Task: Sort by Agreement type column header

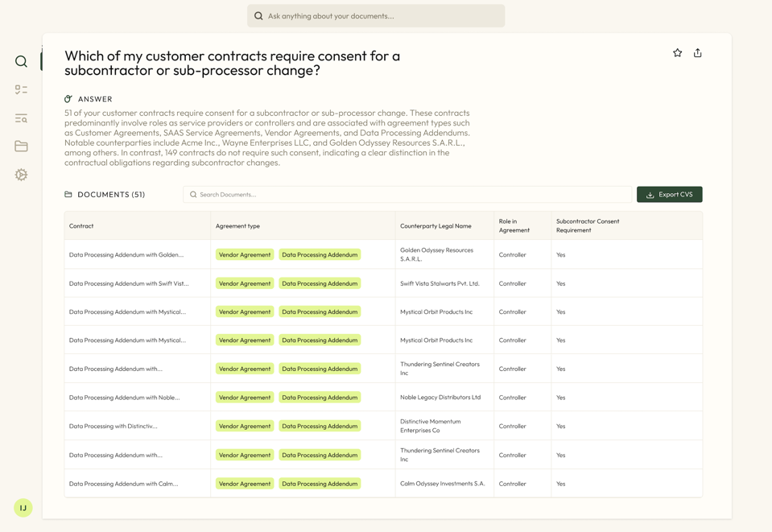Action: pyautogui.click(x=237, y=226)
